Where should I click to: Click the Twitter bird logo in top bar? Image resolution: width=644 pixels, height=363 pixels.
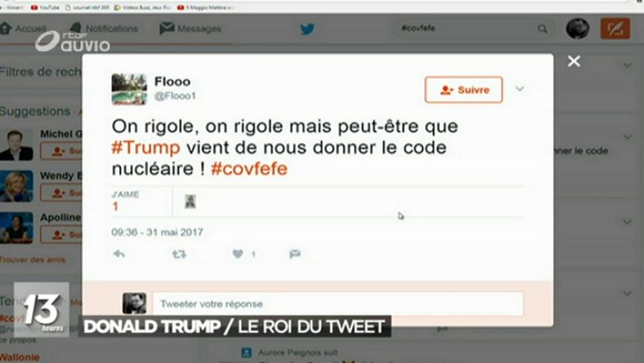point(307,28)
